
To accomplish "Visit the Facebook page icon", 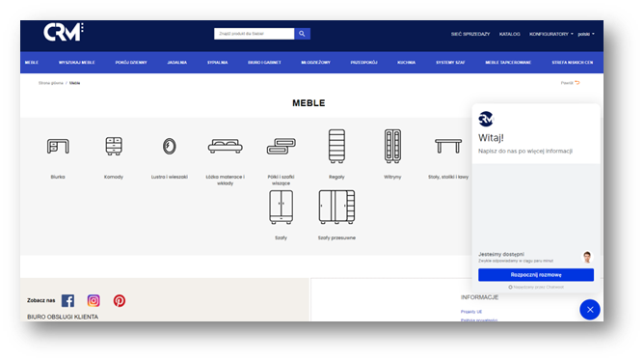I will [x=68, y=301].
